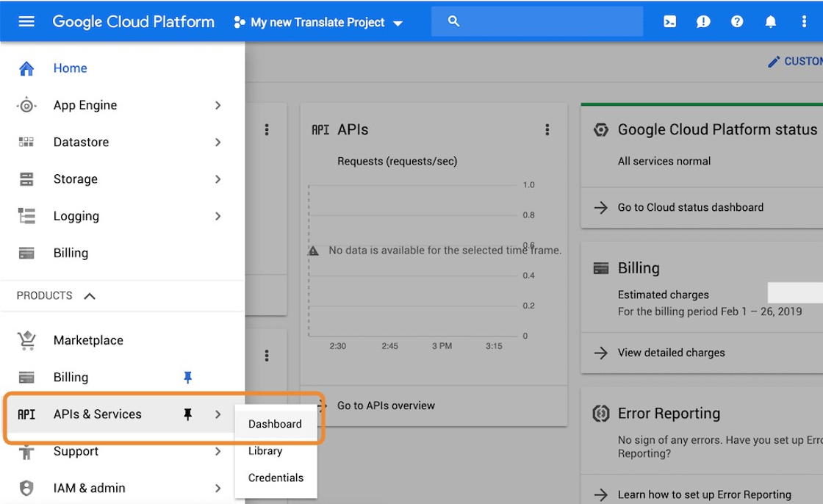The height and width of the screenshot is (504, 823).
Task: Click the API icon beside APIs & Services
Action: [26, 415]
